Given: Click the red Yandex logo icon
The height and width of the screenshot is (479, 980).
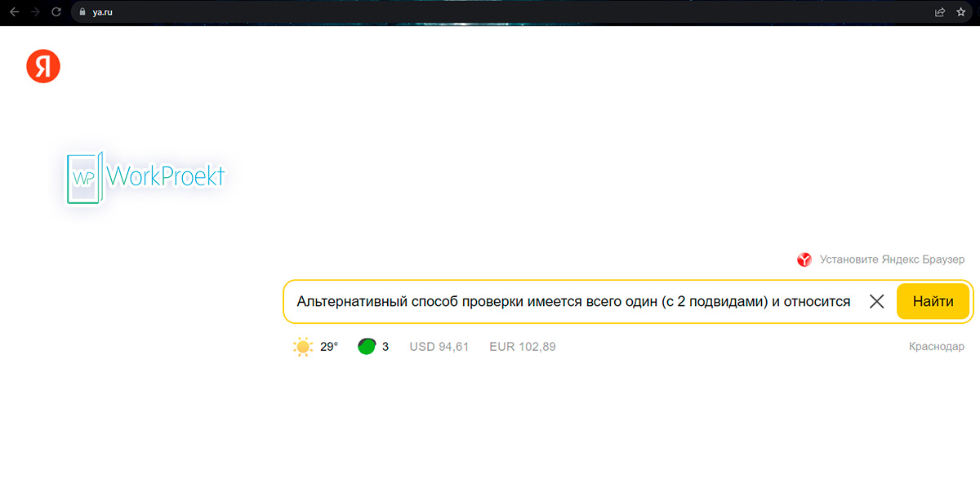Looking at the screenshot, I should pos(42,66).
